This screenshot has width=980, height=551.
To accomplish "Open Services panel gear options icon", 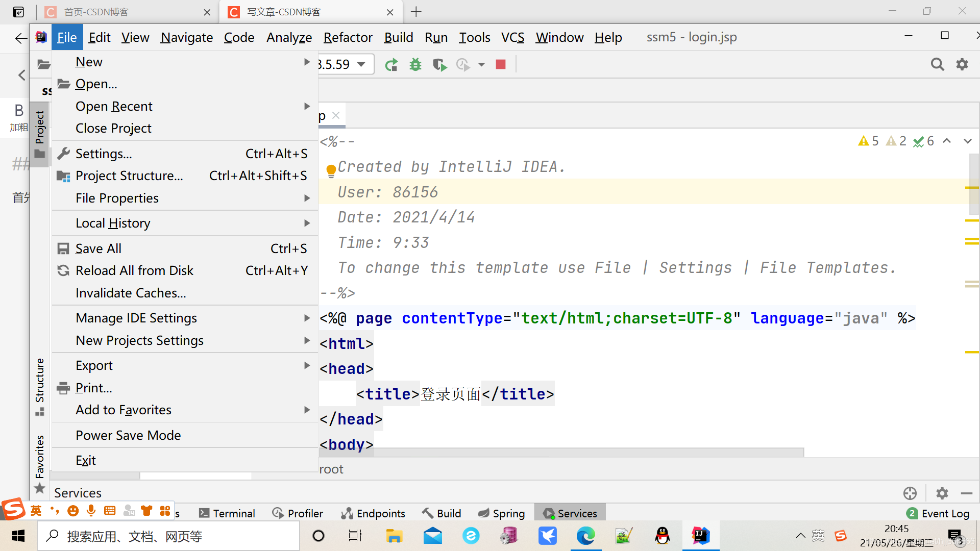I will coord(942,493).
